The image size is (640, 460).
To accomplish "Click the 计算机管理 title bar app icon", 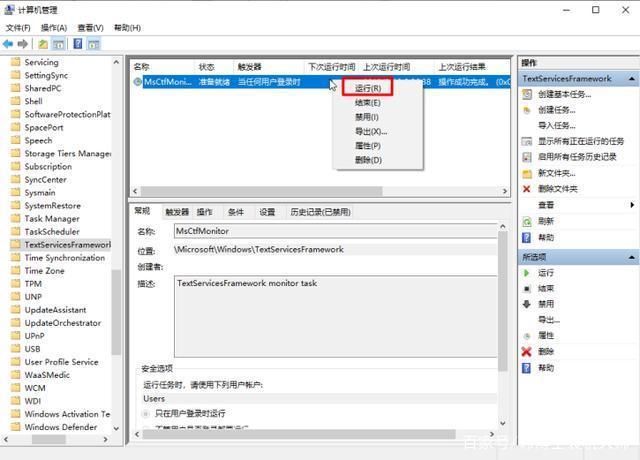I will pos(9,9).
